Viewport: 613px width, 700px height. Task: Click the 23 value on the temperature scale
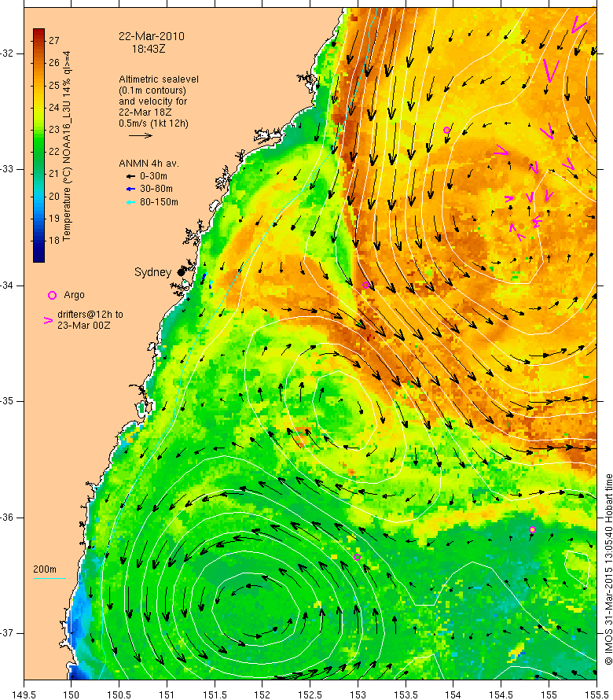click(54, 130)
